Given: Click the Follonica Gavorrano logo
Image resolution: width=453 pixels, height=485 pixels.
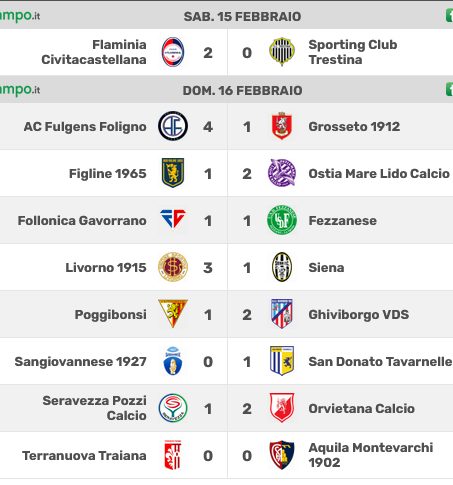Looking at the screenshot, I should (173, 219).
